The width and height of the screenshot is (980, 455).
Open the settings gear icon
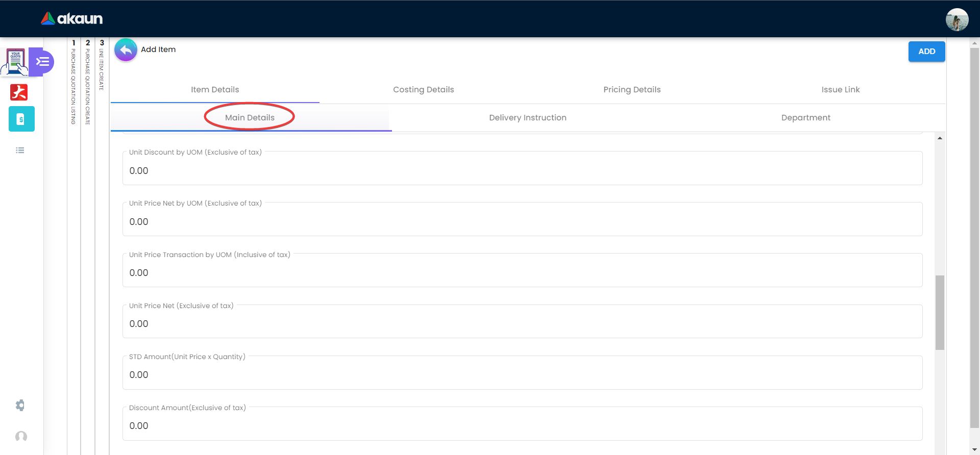[x=20, y=406]
